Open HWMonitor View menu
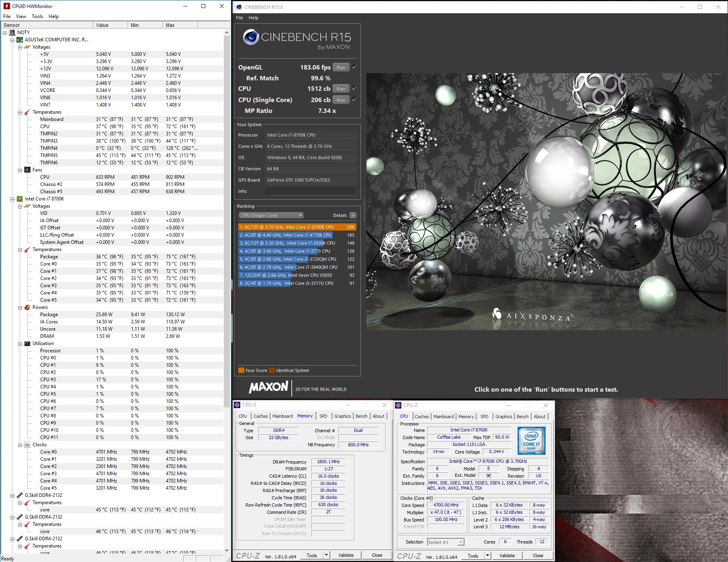Viewport: 728px width, 562px height. pyautogui.click(x=21, y=16)
